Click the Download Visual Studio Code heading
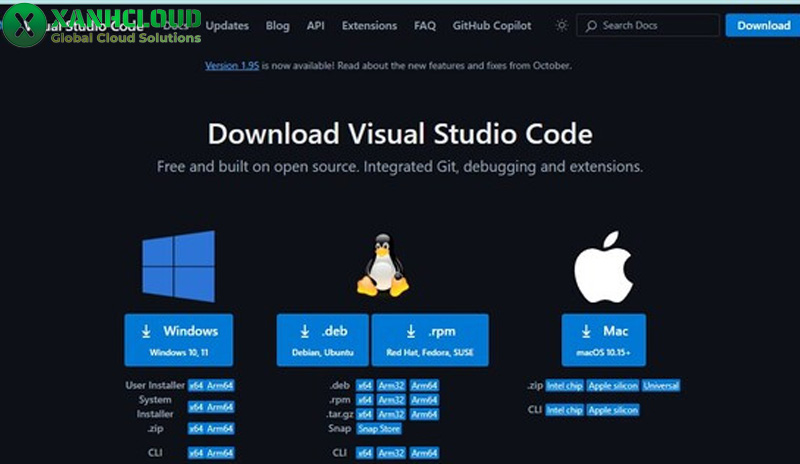800x464 pixels. coord(400,134)
